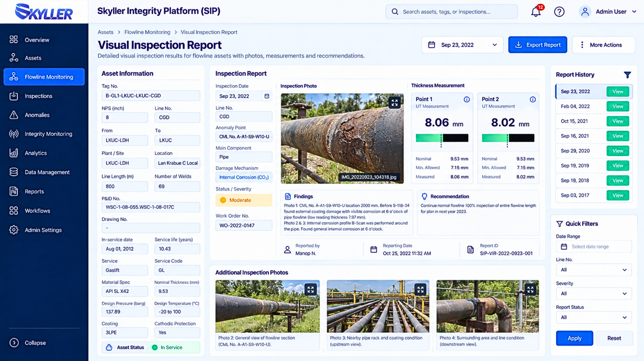Click the Findings document icon

coord(288,196)
